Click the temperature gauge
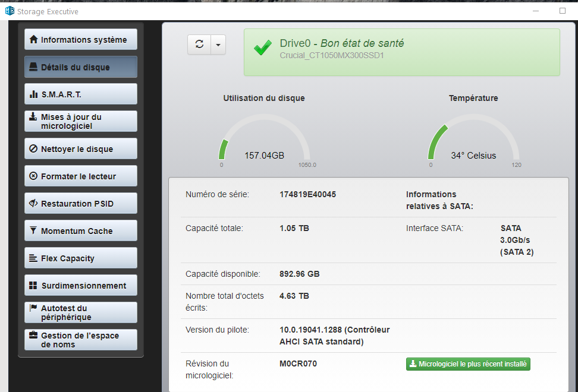578x392 pixels. click(x=473, y=138)
